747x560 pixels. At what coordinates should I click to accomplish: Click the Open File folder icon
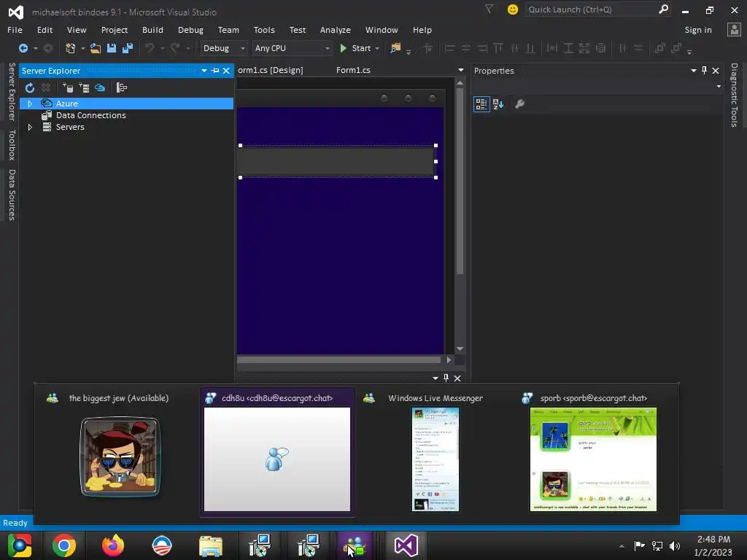[x=96, y=48]
